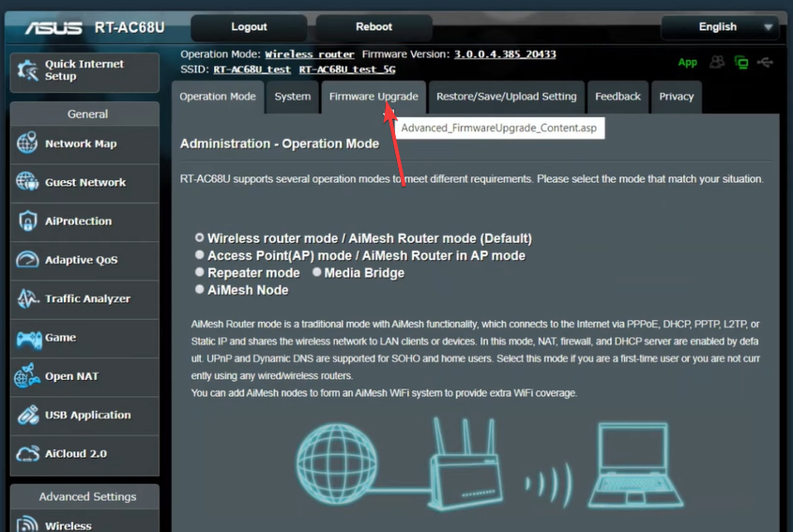Open Adaptive QoS menu entry
793x532 pixels.
click(85, 261)
